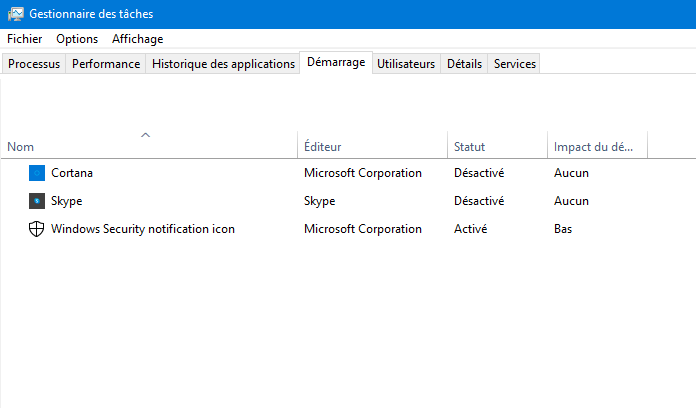Click the Task Manager title bar icon

[x=16, y=14]
